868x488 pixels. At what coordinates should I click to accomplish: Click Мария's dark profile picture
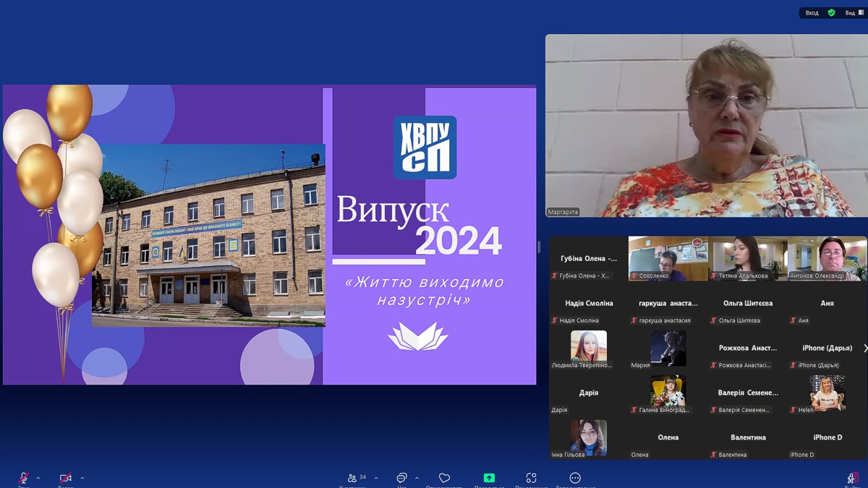click(x=668, y=348)
